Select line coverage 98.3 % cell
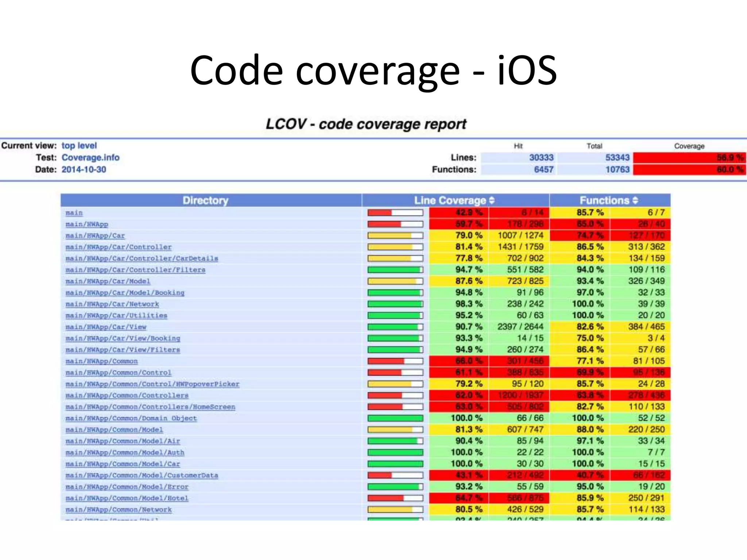Screen dimensions: 747x560 tap(459, 304)
